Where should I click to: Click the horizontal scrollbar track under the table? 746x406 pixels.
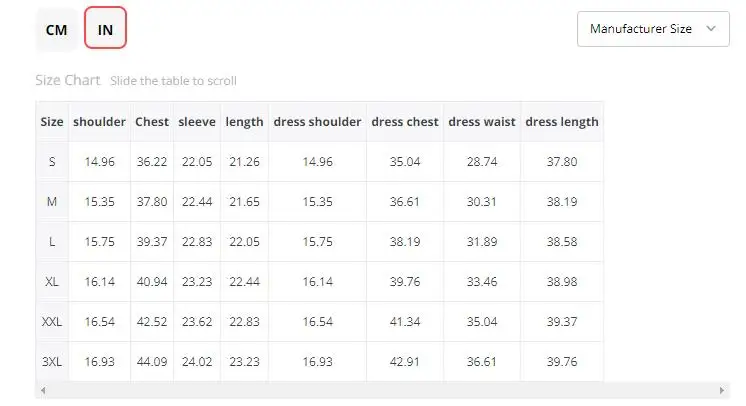tap(382, 390)
